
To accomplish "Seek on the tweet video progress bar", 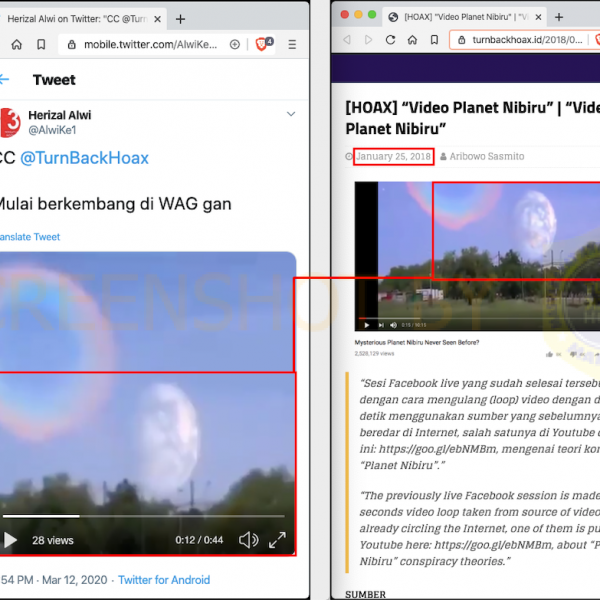I will (143, 516).
